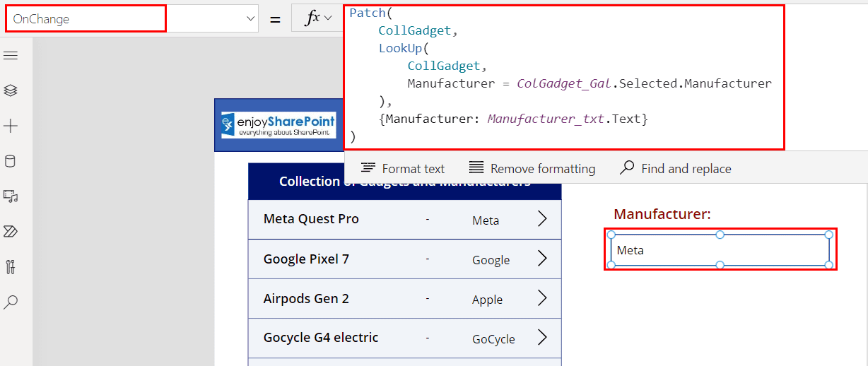
Task: Open Meta Quest Pro row chevron
Action: pos(542,219)
